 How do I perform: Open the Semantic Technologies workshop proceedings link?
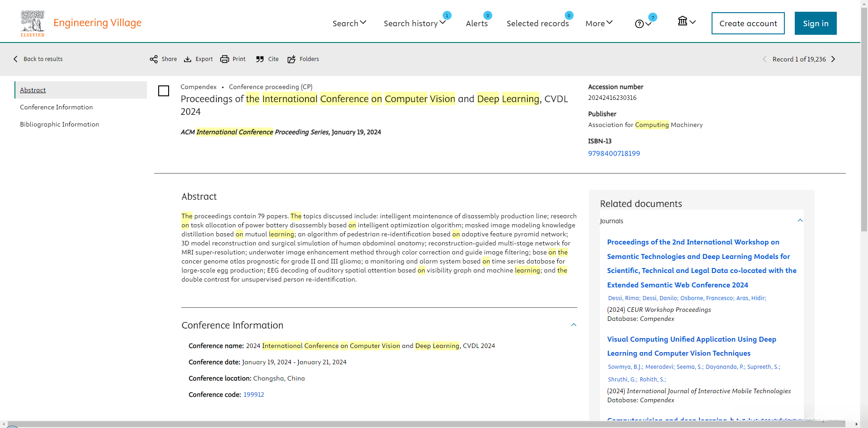(x=702, y=263)
